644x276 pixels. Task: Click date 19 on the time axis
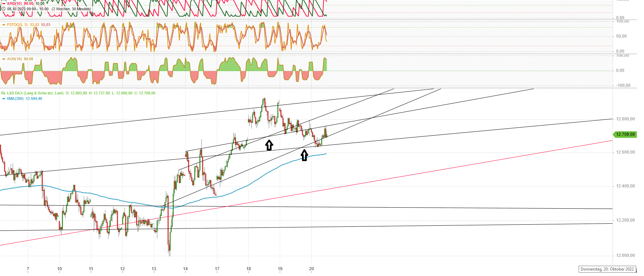[280, 268]
